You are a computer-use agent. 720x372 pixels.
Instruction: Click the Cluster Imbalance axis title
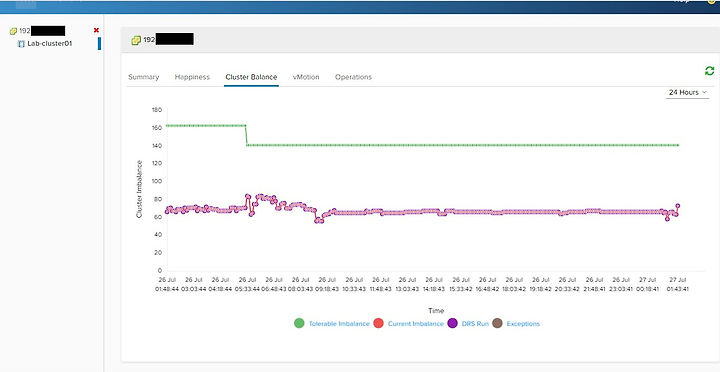139,189
